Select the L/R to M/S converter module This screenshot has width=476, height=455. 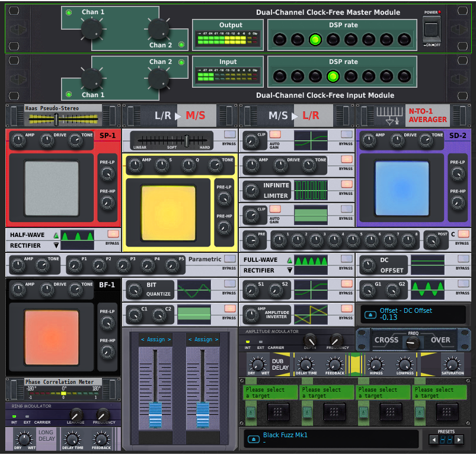(x=180, y=115)
